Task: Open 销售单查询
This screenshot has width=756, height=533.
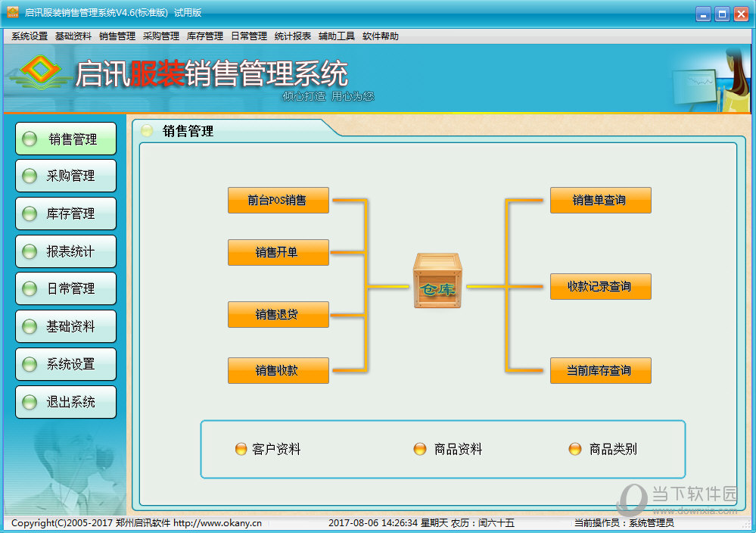Action: 601,200
